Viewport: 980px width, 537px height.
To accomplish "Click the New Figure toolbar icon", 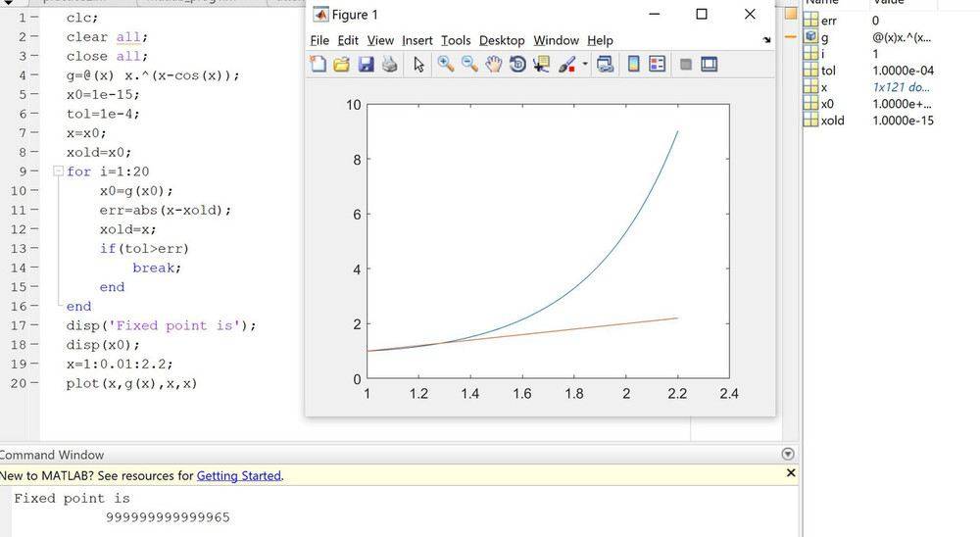I will click(318, 65).
